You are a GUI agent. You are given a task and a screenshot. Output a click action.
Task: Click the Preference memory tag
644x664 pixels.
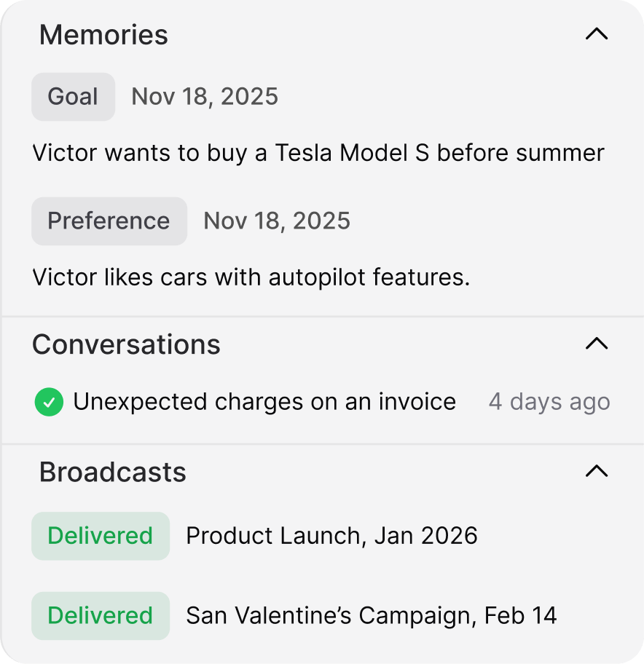point(109,221)
